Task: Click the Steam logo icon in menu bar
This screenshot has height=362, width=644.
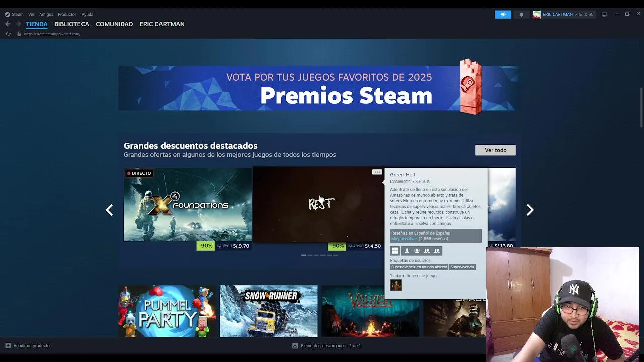Action: point(7,14)
